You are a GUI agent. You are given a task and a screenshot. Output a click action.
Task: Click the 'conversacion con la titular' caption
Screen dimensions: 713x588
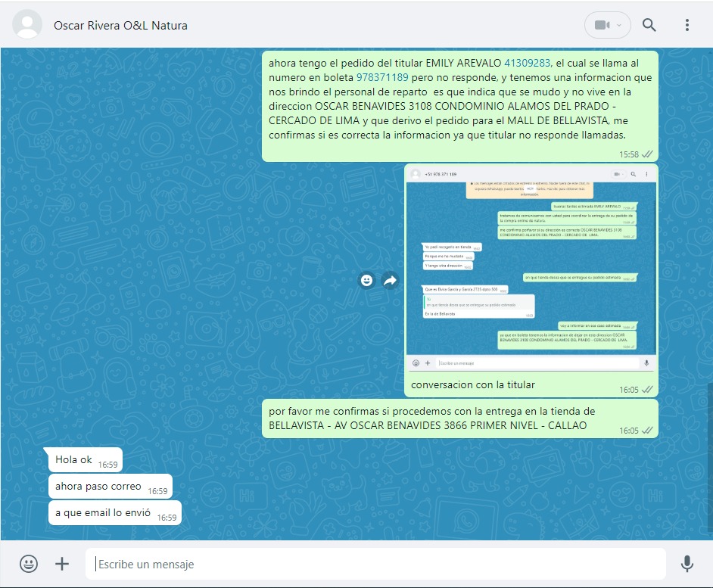(473, 385)
